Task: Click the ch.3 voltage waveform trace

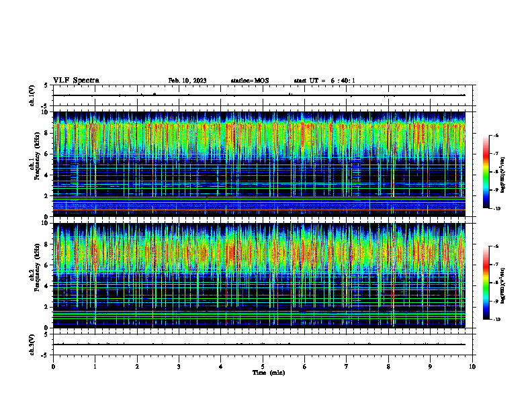Action: pyautogui.click(x=259, y=345)
